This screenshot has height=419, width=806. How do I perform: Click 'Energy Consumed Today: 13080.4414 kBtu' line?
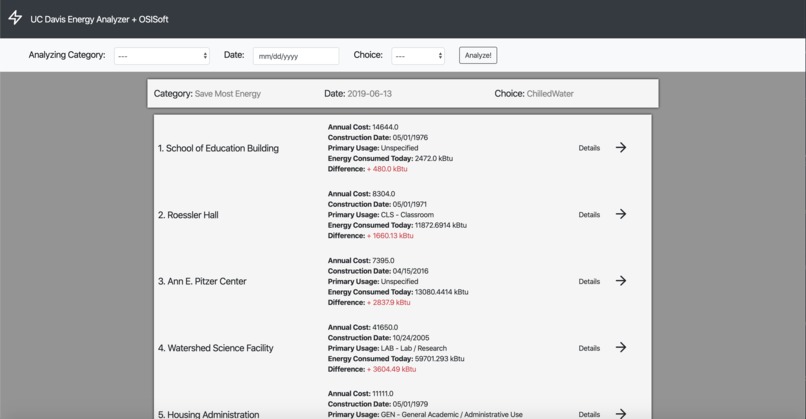coord(398,293)
